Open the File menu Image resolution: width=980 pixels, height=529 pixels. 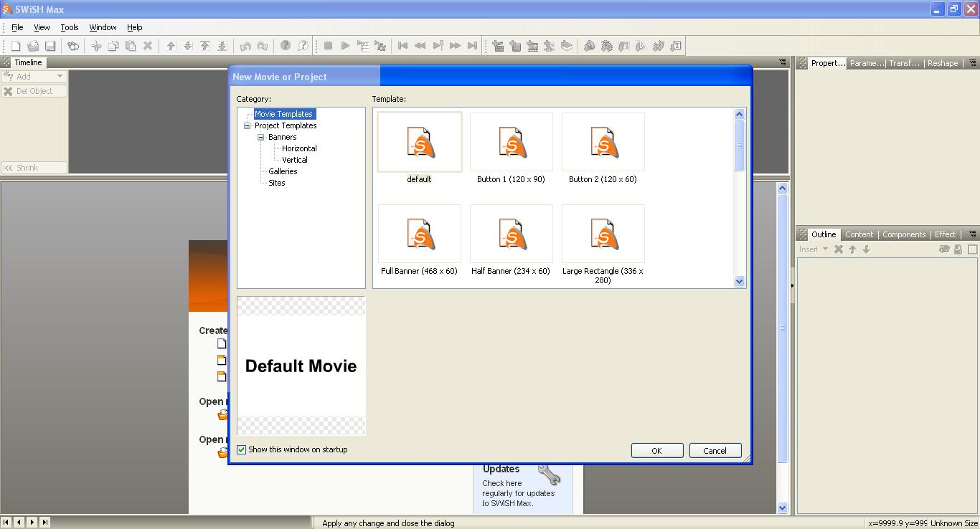pyautogui.click(x=17, y=27)
